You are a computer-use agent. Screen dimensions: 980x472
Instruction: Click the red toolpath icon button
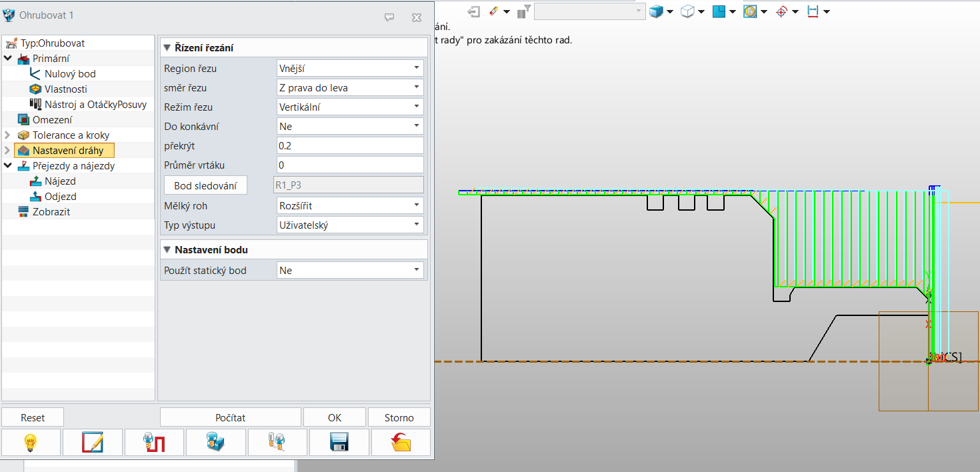click(x=154, y=443)
